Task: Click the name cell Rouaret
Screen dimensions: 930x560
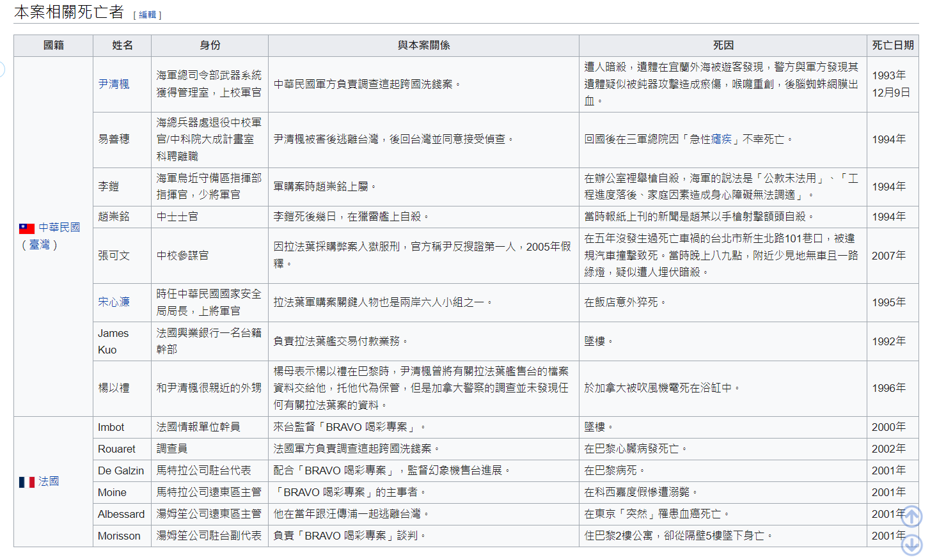Action: pyautogui.click(x=122, y=449)
